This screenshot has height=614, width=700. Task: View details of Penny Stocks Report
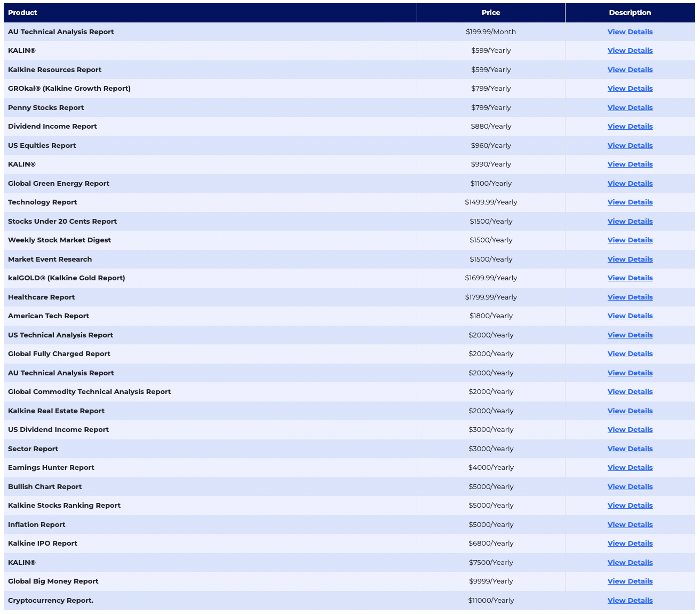(x=630, y=107)
